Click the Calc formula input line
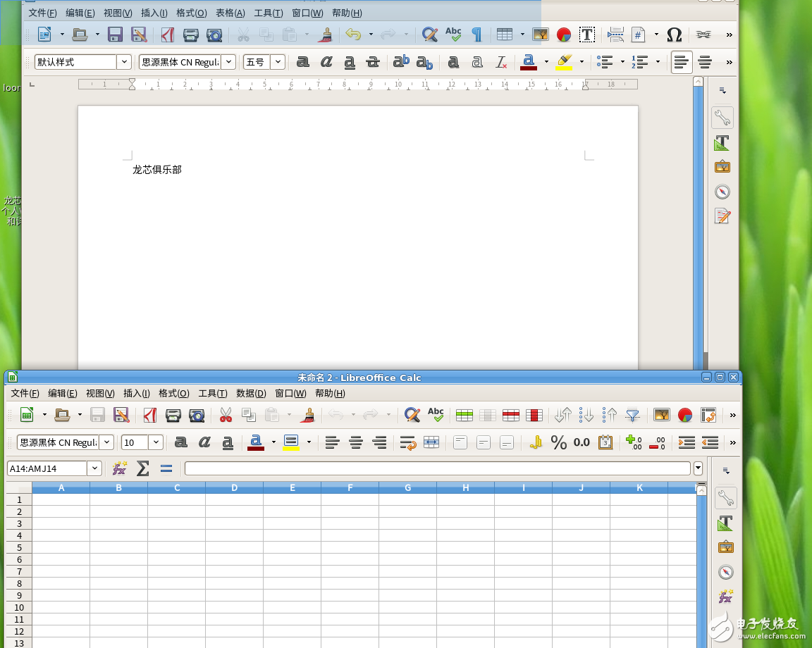Viewport: 812px width, 648px height. (x=437, y=468)
